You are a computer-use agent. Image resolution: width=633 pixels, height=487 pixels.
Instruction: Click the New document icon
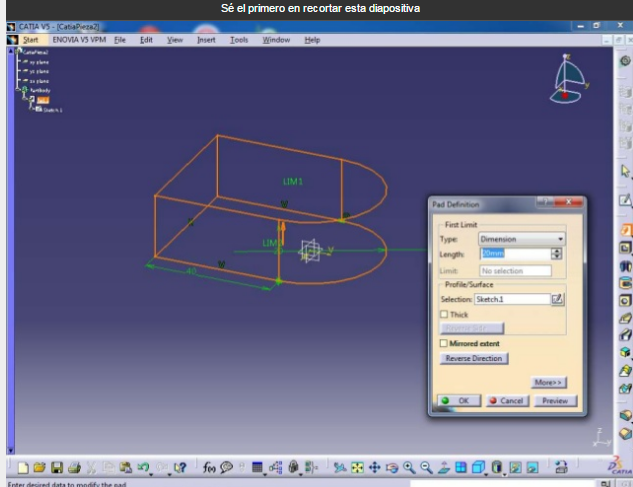tap(23, 467)
